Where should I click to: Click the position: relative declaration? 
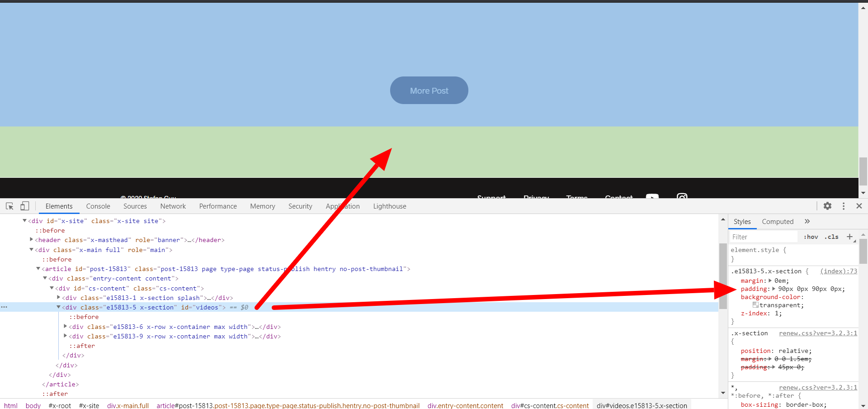(x=776, y=351)
